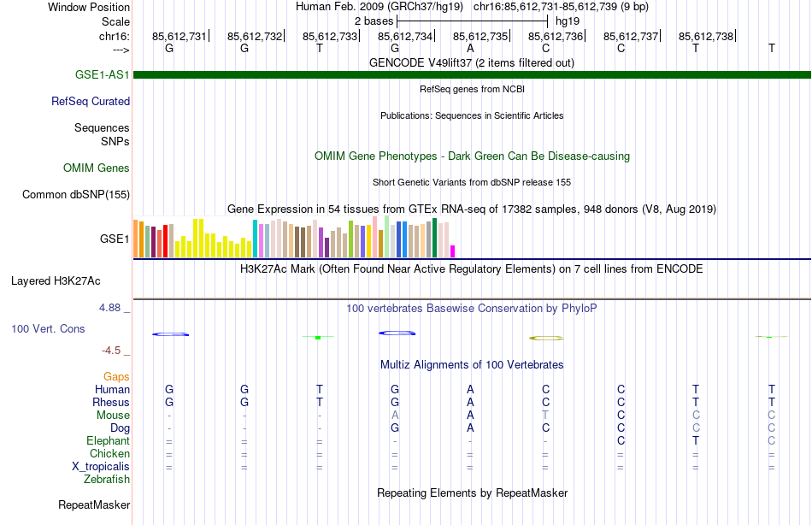
Task: Click the GSE1-AS1 gene label
Action: coord(102,74)
